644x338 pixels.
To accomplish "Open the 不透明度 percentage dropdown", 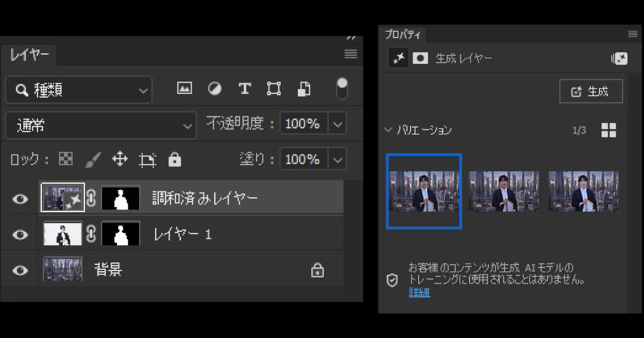I will (337, 123).
